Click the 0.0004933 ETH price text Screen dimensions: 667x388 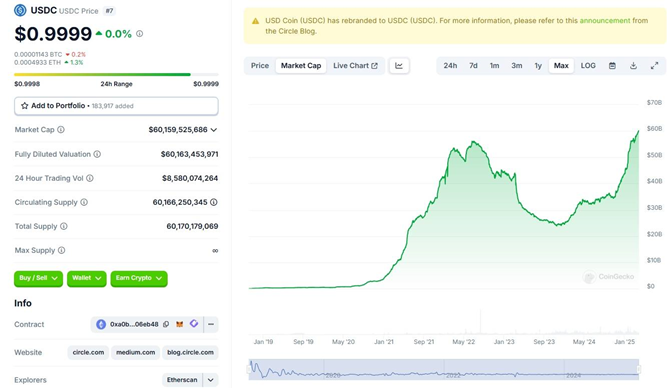tap(37, 63)
